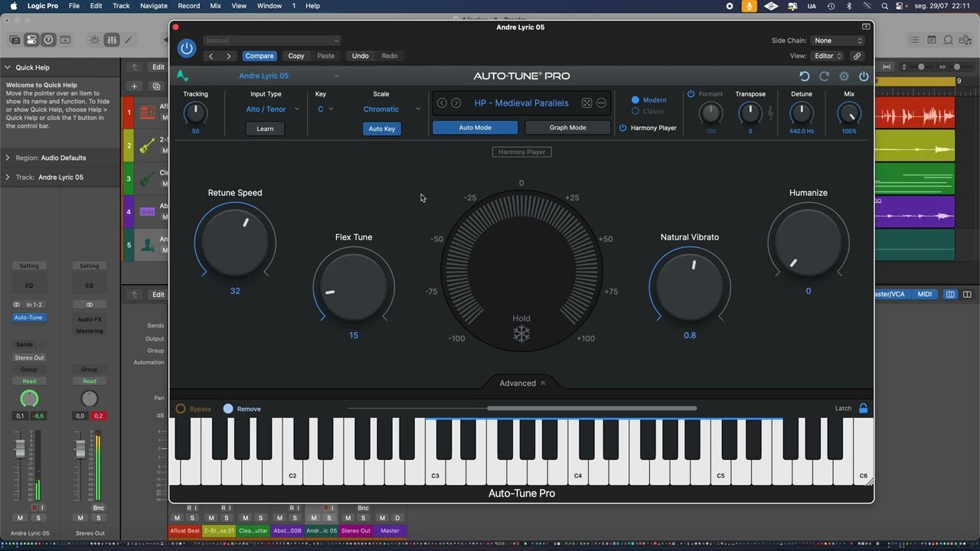Go to the next plug-in setting arrow
980x551 pixels.
[x=229, y=56]
